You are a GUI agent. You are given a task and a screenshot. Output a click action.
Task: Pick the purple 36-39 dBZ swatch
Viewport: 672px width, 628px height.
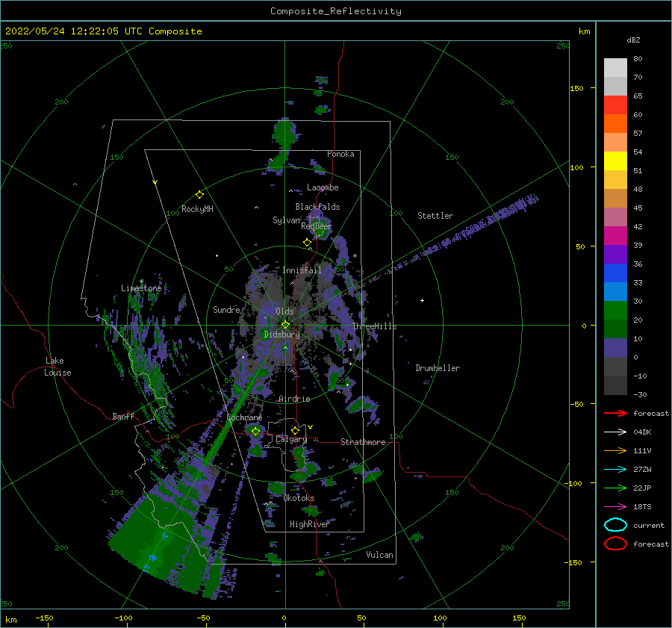point(615,254)
